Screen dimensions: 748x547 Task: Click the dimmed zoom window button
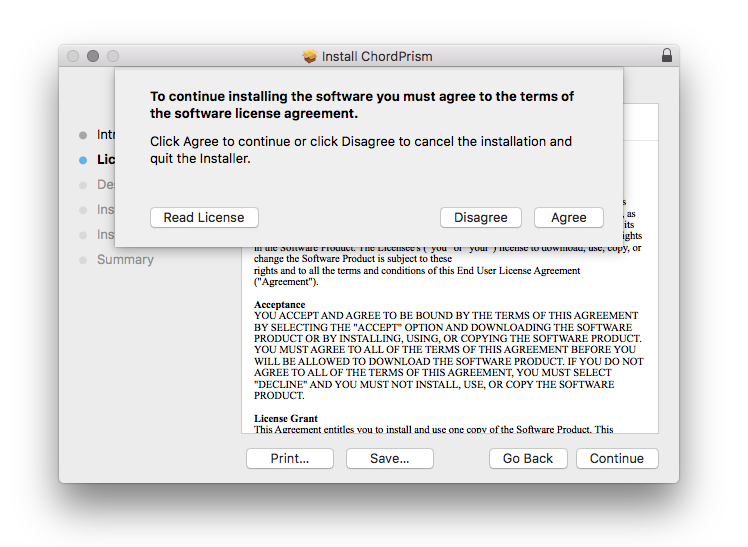113,56
